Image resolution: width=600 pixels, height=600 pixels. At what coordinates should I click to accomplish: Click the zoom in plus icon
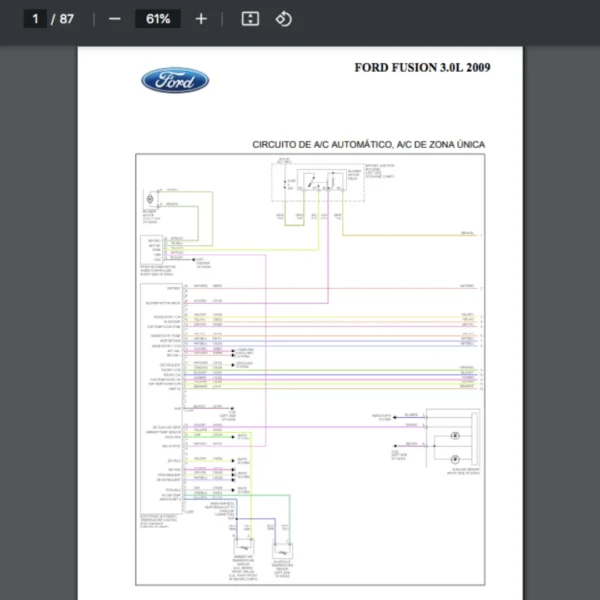coord(201,19)
